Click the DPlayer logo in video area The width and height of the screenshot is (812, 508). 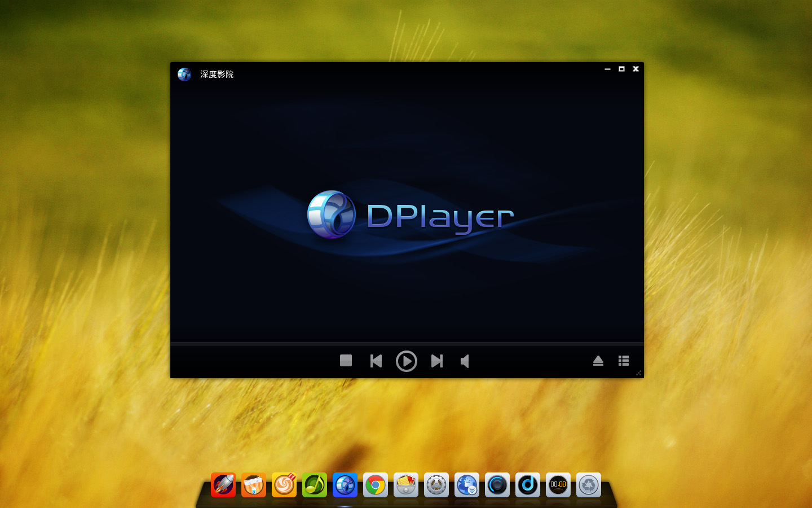tap(411, 215)
